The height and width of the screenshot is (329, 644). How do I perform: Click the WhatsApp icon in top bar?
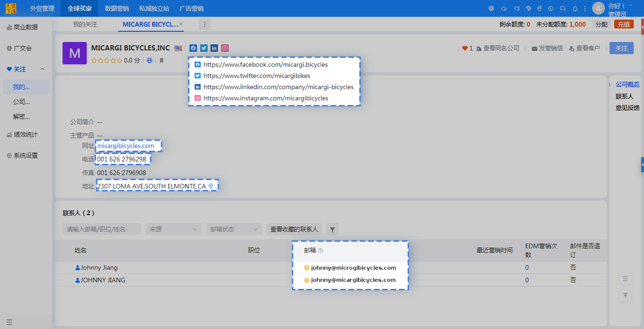click(551, 8)
